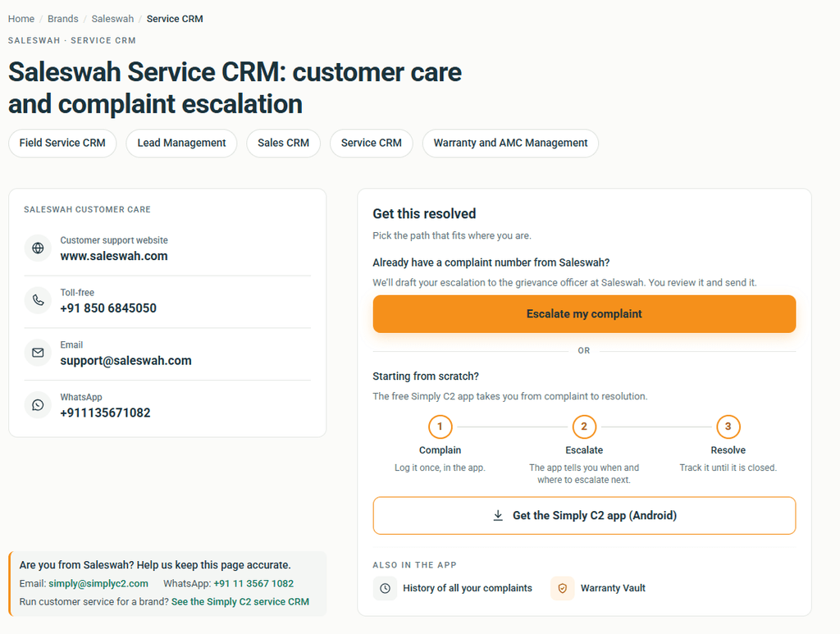This screenshot has width=840, height=634.
Task: Click WhatsApp number +911135671082
Action: pos(105,413)
